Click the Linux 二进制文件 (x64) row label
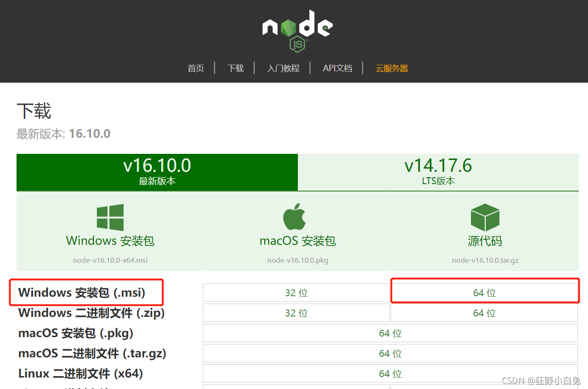 click(x=81, y=373)
